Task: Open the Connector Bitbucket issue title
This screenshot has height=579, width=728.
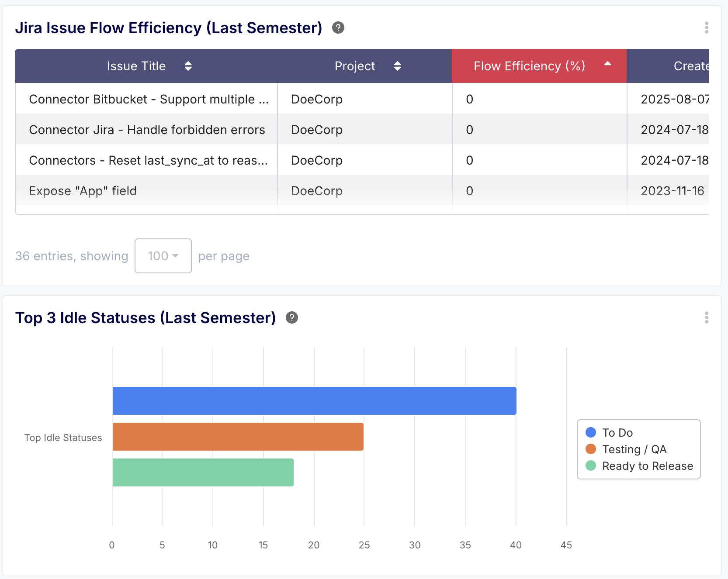Action: 150,99
